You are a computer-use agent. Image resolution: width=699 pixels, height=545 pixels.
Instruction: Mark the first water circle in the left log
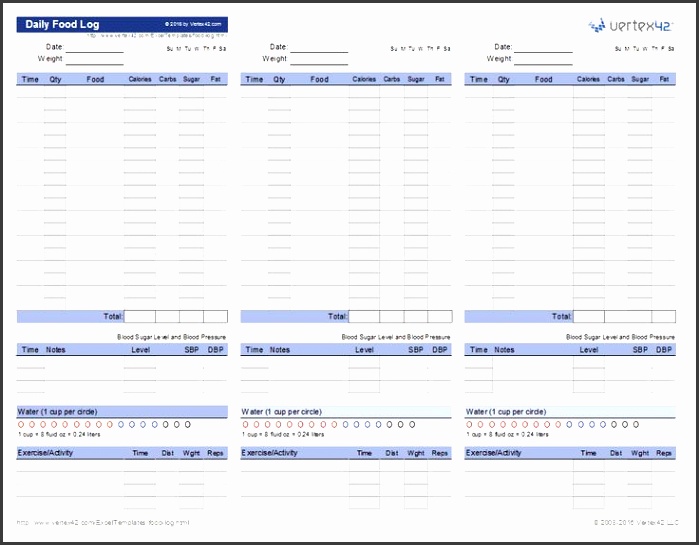(x=21, y=424)
